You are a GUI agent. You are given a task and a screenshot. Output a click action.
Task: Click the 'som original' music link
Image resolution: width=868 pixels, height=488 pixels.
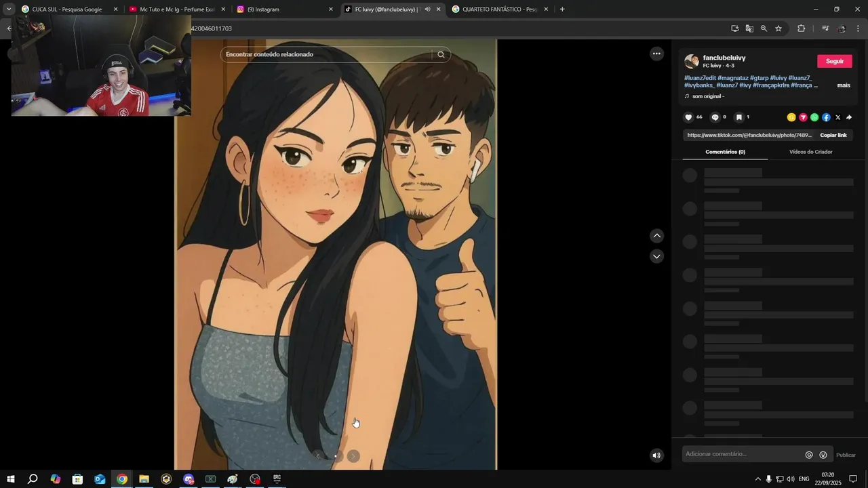(x=708, y=96)
